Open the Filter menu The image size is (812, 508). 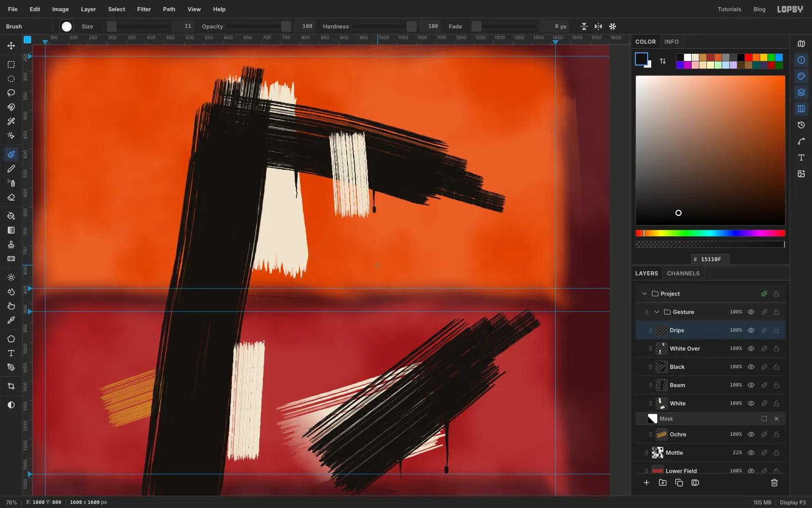click(x=144, y=9)
